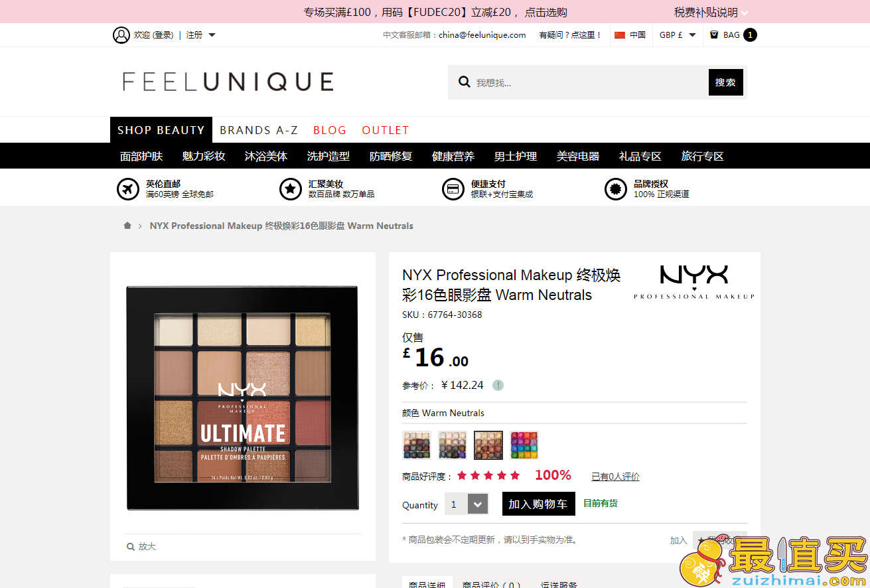Image resolution: width=870 pixels, height=588 pixels.
Task: Click the 放大 zoom magnifier icon
Action: [x=131, y=547]
